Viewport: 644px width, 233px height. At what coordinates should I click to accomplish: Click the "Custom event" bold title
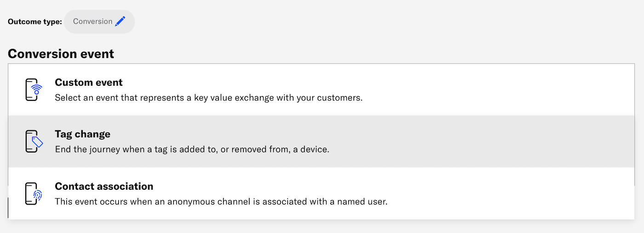[x=89, y=82]
